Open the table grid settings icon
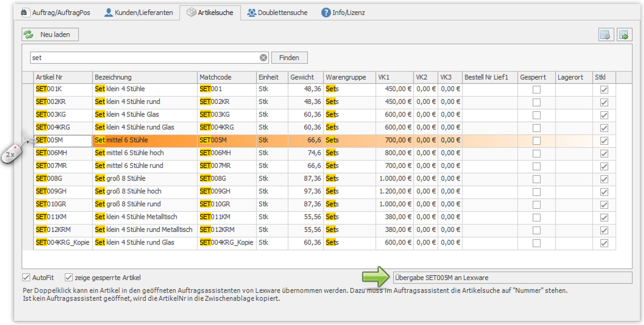Viewport: 644px width, 325px height. 605,34
